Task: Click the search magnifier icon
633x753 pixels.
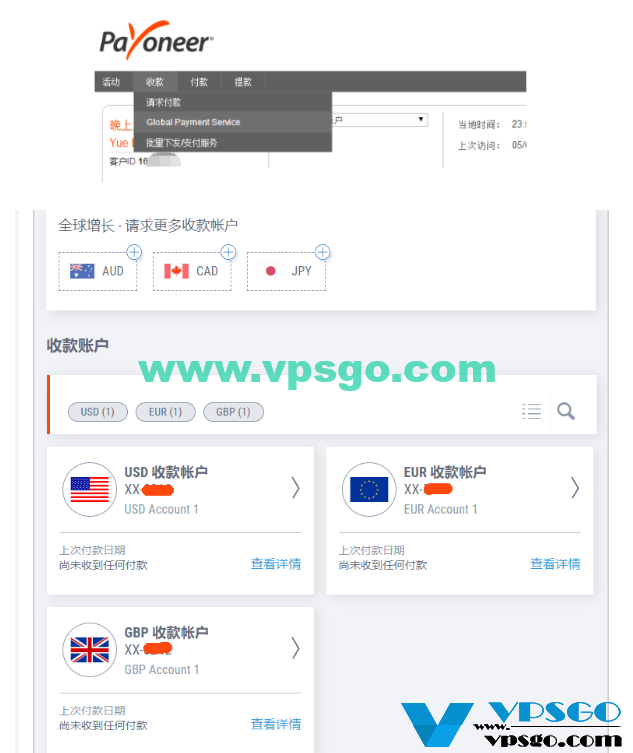Action: [x=566, y=411]
